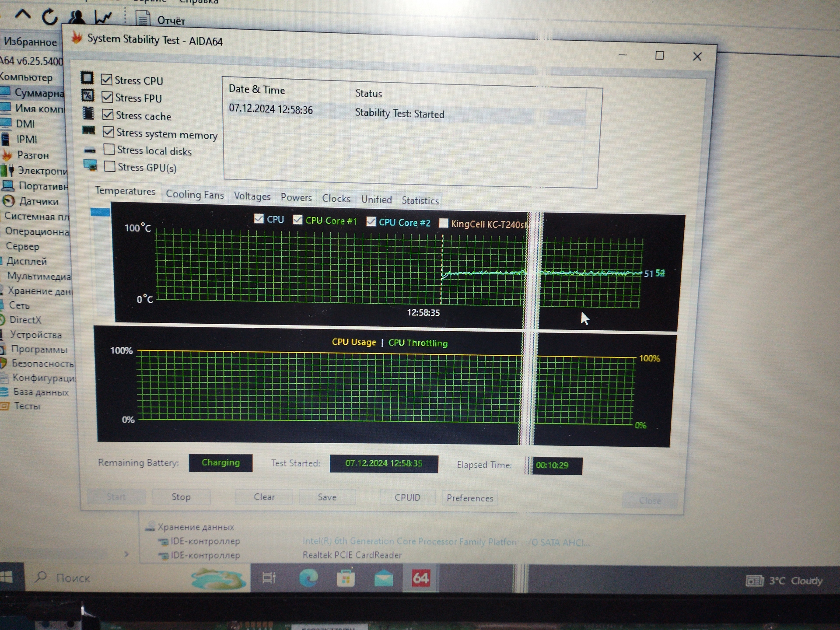840x630 pixels.
Task: Click the user toolbar icon
Action: click(x=77, y=17)
